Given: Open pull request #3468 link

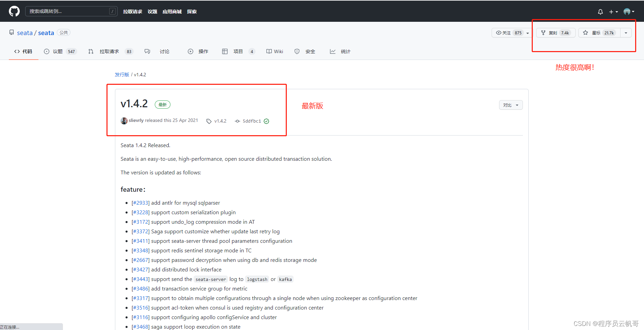Looking at the screenshot, I should 141,327.
